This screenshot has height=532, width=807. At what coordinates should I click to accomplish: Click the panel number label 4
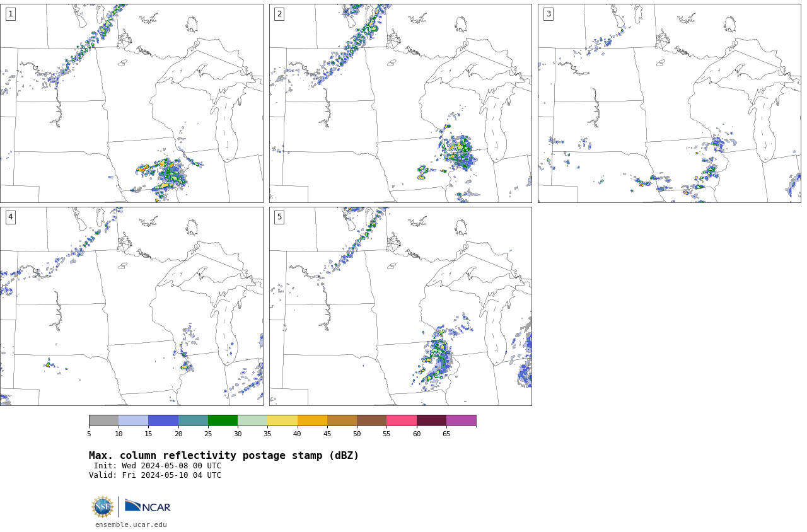(10, 217)
